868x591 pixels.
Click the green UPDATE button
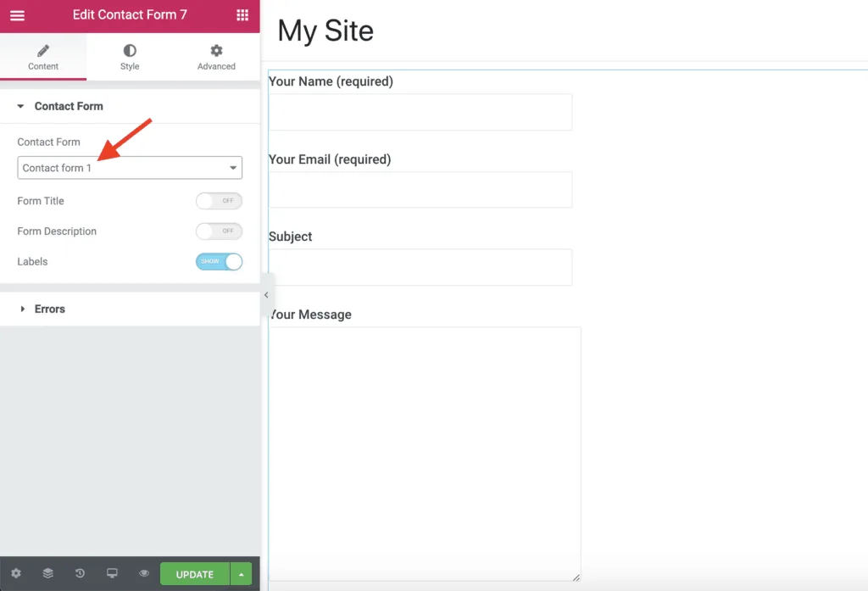(x=195, y=574)
